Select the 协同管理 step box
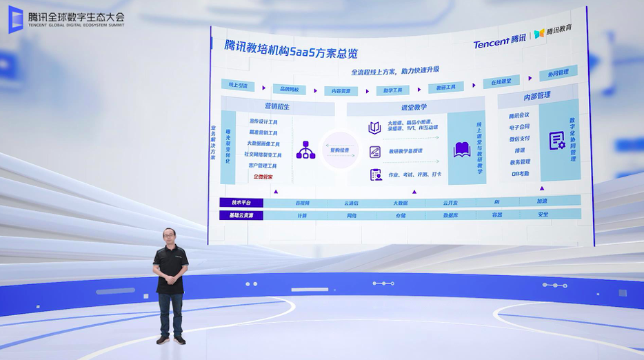 coord(559,72)
